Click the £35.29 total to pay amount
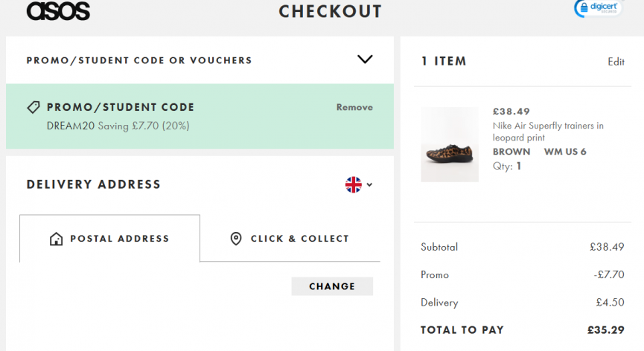 (x=605, y=329)
